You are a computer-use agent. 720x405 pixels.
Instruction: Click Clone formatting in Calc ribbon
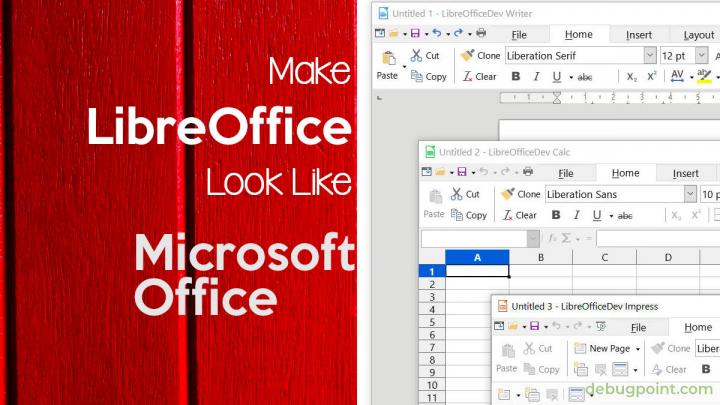(x=520, y=194)
